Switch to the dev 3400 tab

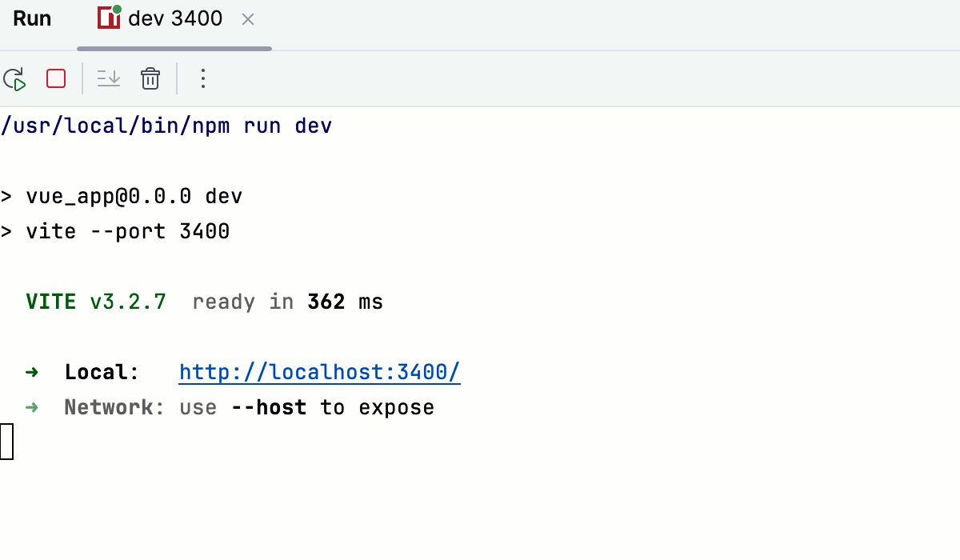point(173,18)
